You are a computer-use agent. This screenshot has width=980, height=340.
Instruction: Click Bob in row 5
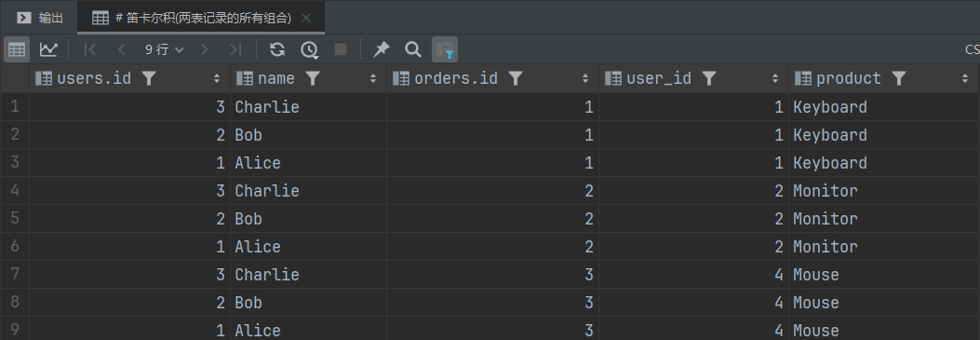pos(248,219)
